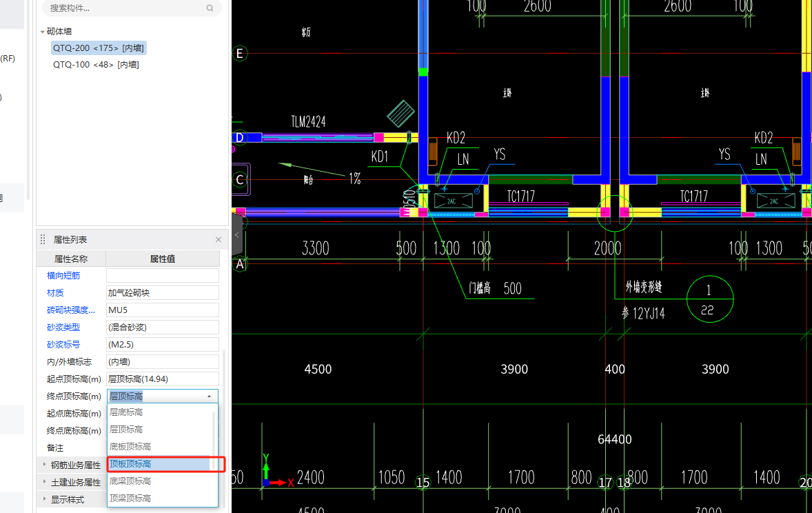This screenshot has width=812, height=513.
Task: Focus the component search field
Action: pyautogui.click(x=132, y=8)
